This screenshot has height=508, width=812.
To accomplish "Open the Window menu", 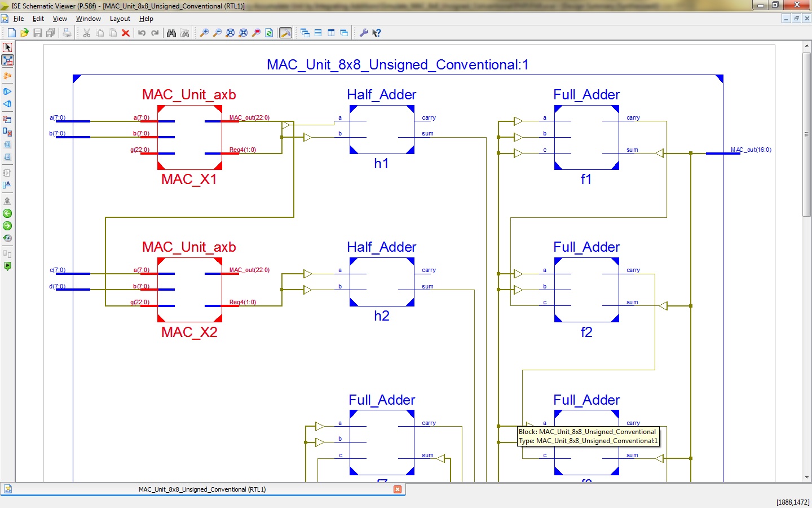I will (89, 19).
